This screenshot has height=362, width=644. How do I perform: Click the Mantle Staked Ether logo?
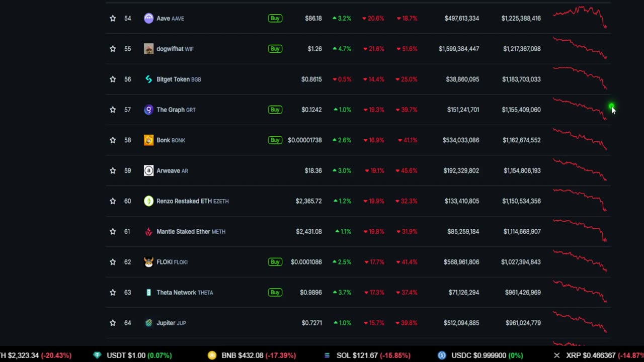tap(148, 231)
